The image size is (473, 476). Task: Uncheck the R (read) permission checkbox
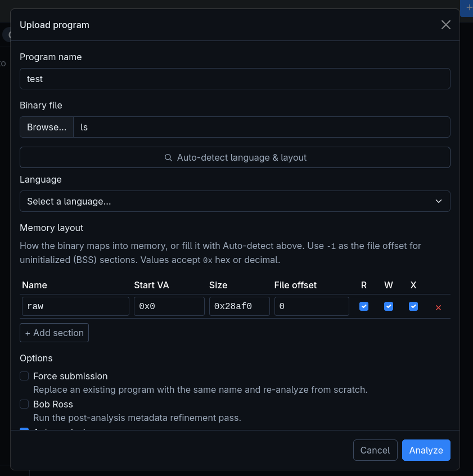coord(364,306)
